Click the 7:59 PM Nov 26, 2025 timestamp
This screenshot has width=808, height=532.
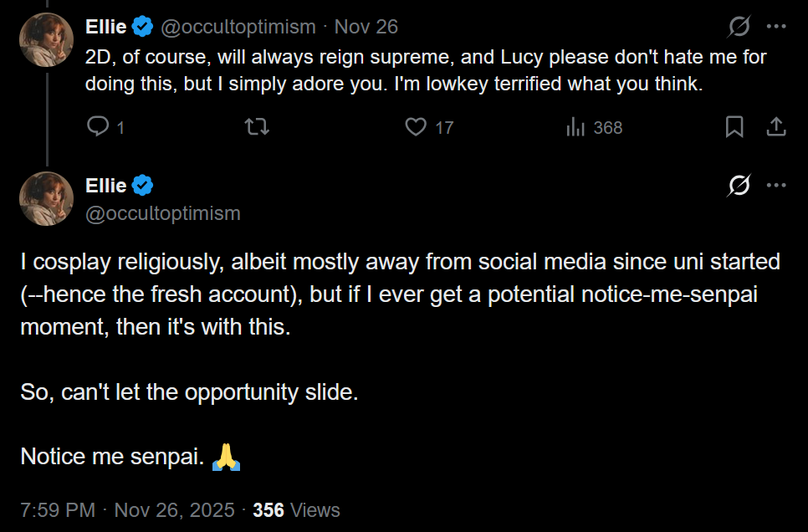[x=127, y=510]
